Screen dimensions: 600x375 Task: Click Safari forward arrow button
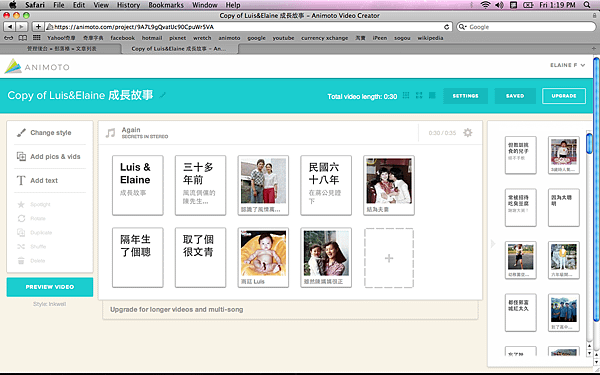21,27
